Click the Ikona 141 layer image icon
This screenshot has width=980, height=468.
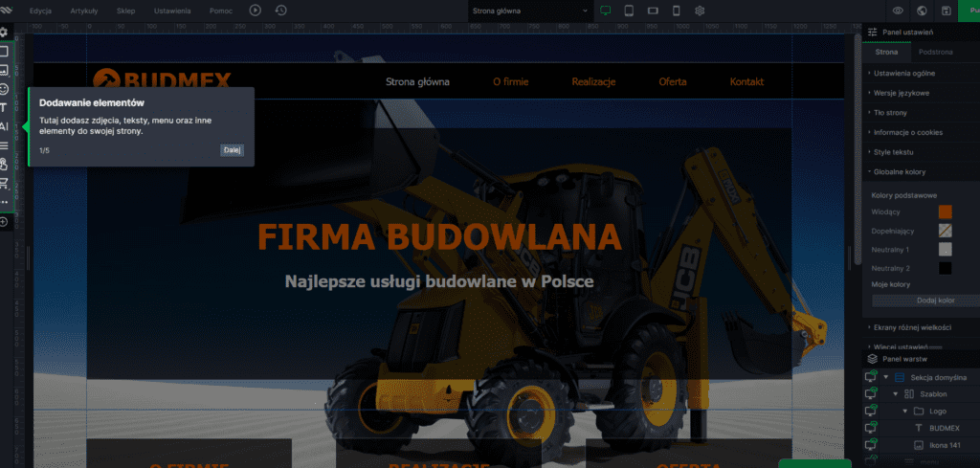[918, 445]
